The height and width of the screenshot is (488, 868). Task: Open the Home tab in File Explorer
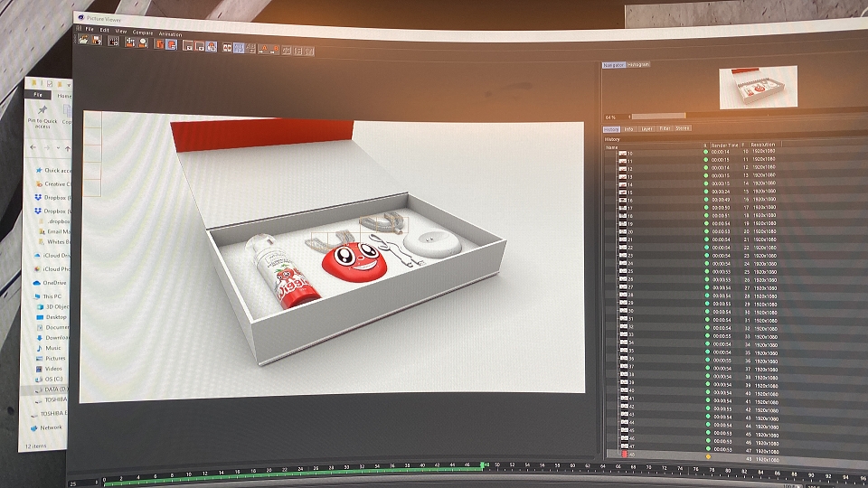tap(64, 96)
